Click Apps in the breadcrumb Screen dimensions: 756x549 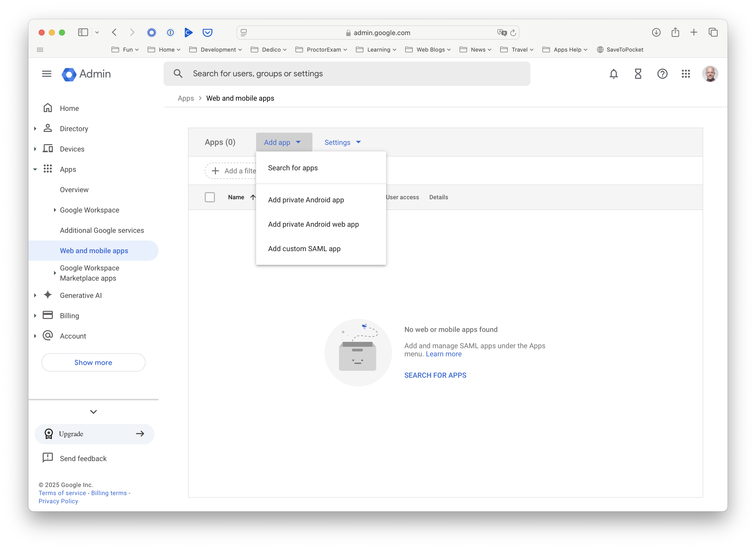(x=186, y=98)
